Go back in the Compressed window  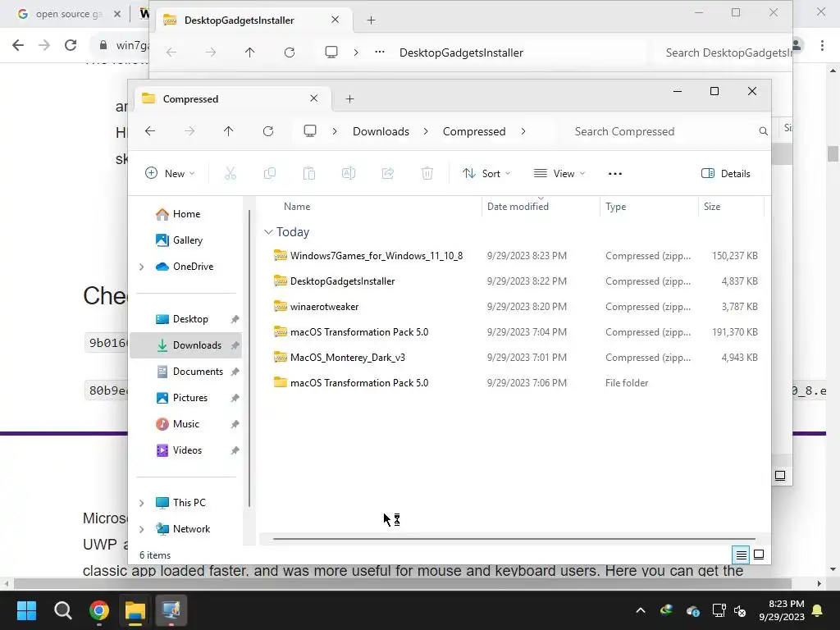coord(150,131)
